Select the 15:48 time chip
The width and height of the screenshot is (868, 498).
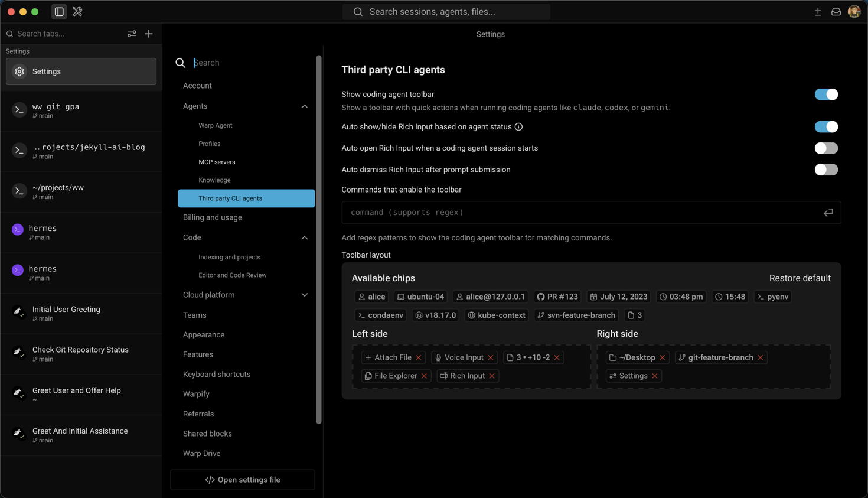point(730,297)
